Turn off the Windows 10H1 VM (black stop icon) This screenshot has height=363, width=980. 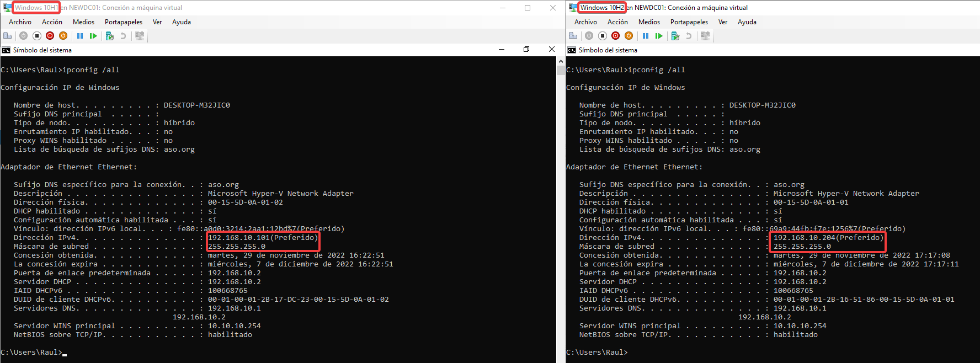pos(37,36)
